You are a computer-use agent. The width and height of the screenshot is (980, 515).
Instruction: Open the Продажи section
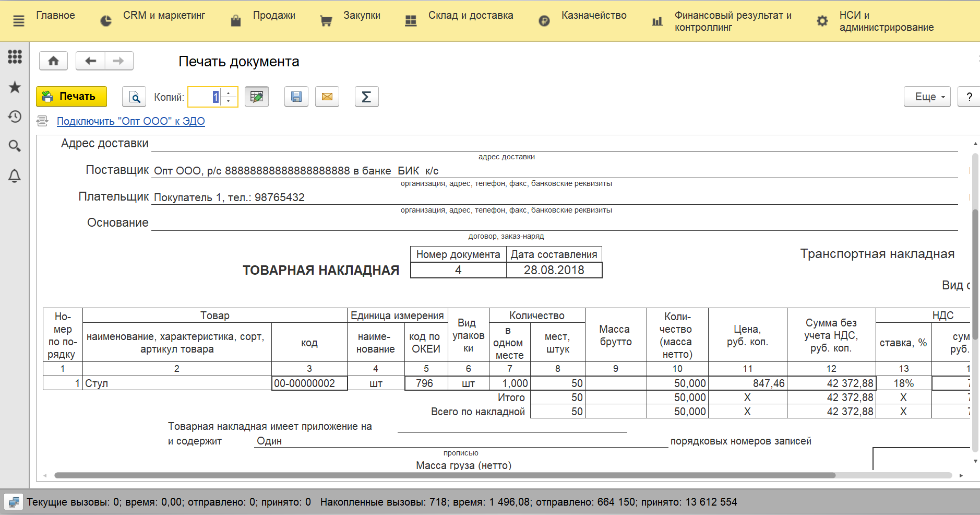[274, 15]
